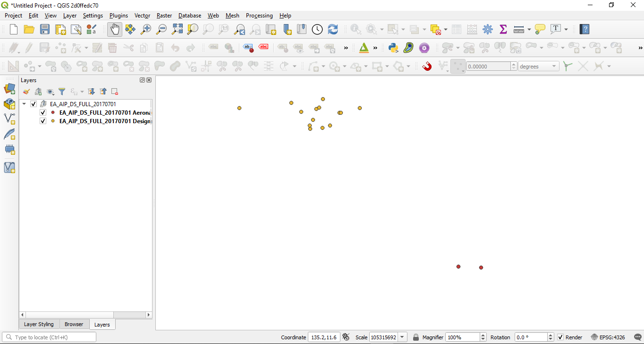The image size is (644, 344).
Task: Uncheck the EA_AIP_DS_FULL_20170701 group visibility
Action: (33, 103)
